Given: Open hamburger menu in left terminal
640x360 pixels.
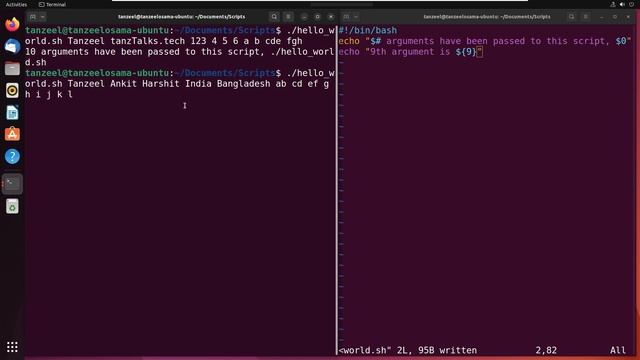Looking at the screenshot, I should 288,17.
